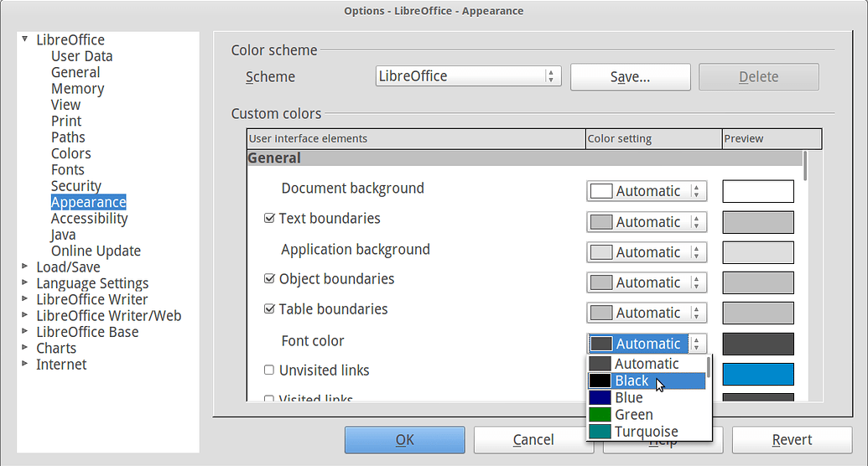868x466 pixels.
Task: Expand the Internet tree node
Action: [25, 364]
